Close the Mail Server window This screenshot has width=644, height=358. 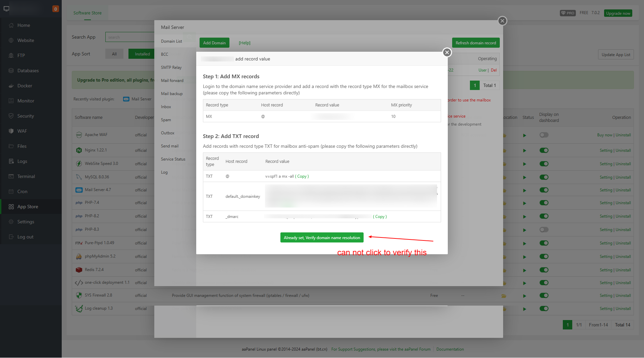tap(502, 21)
